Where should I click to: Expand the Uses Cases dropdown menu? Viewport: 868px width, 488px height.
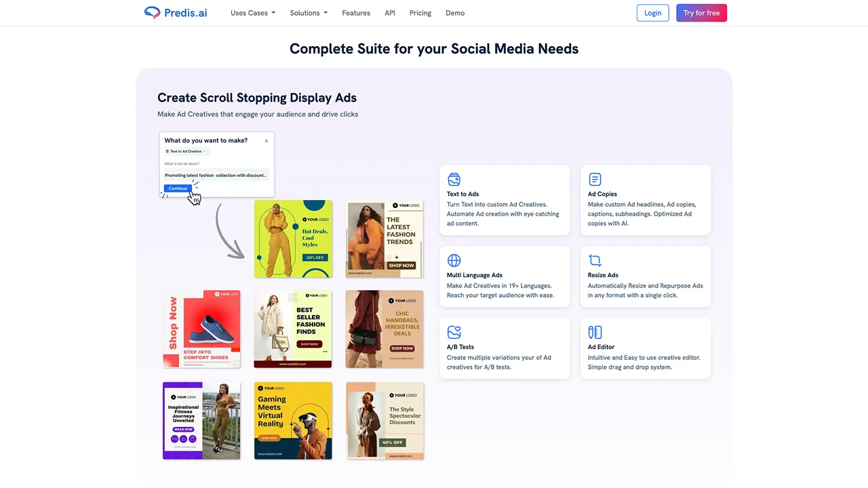coord(252,13)
